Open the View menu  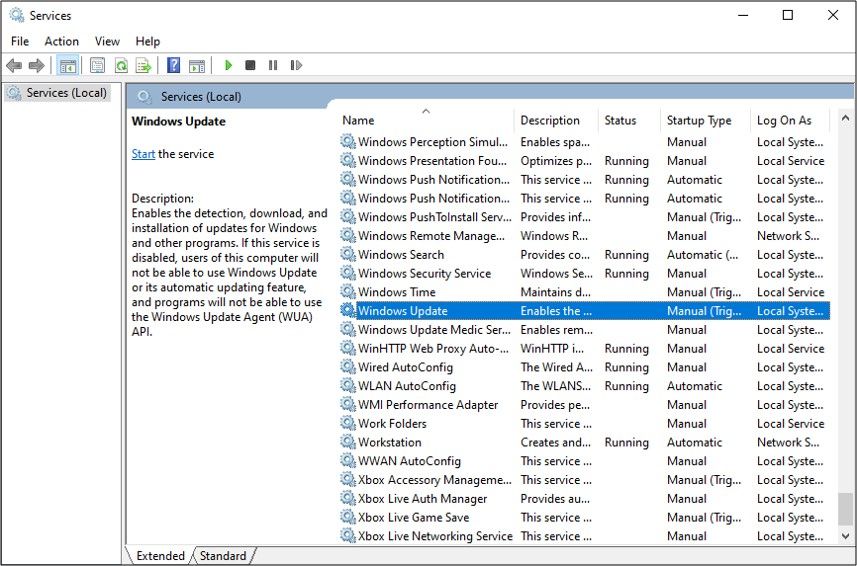click(107, 42)
